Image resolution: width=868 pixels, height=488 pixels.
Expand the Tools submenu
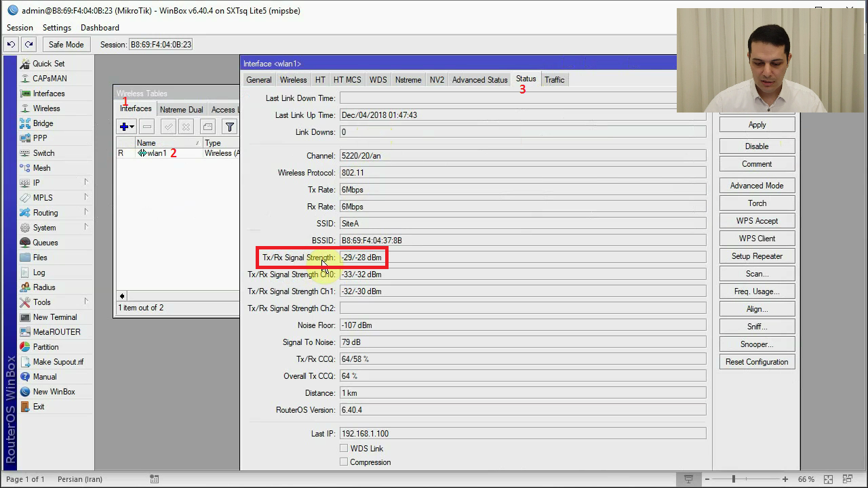(x=86, y=302)
